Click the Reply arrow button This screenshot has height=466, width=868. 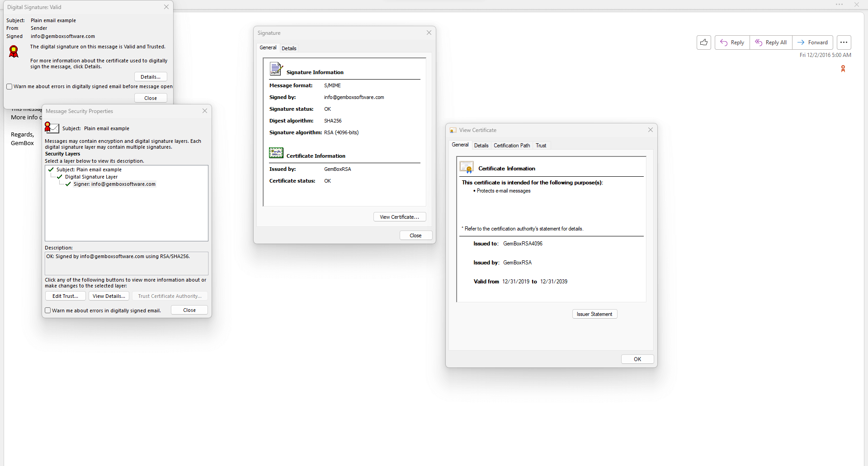pos(732,42)
